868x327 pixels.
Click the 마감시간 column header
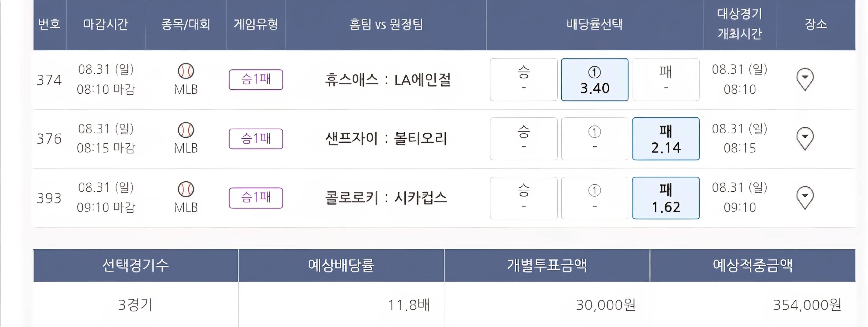coord(106,24)
